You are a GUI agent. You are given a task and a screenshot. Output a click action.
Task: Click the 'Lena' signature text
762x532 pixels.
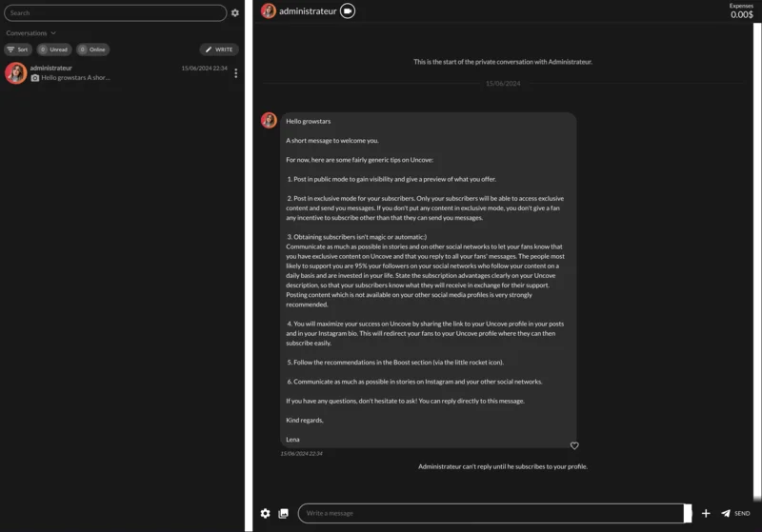click(x=292, y=440)
